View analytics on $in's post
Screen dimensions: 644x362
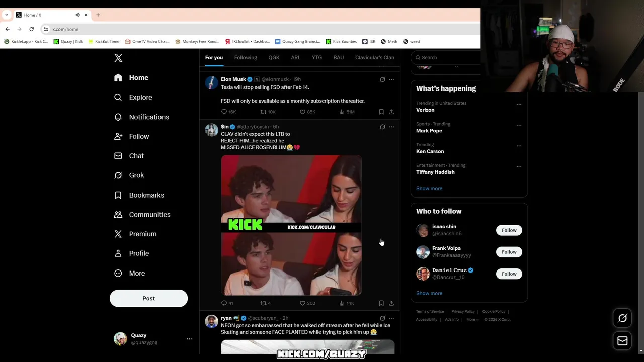[347, 303]
